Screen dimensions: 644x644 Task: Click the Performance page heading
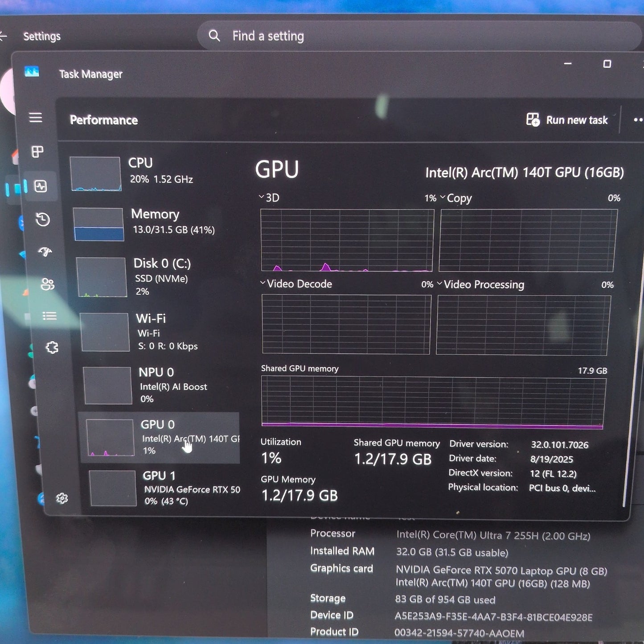[x=104, y=120]
